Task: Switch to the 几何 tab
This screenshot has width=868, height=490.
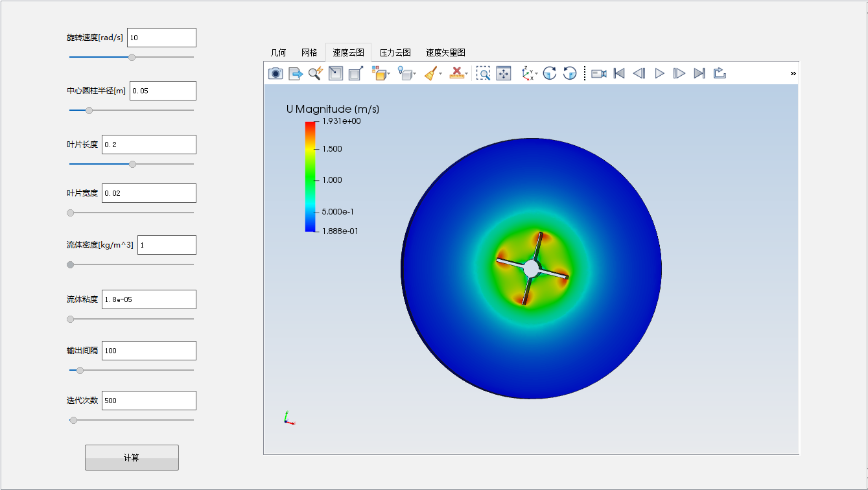Action: [x=278, y=52]
